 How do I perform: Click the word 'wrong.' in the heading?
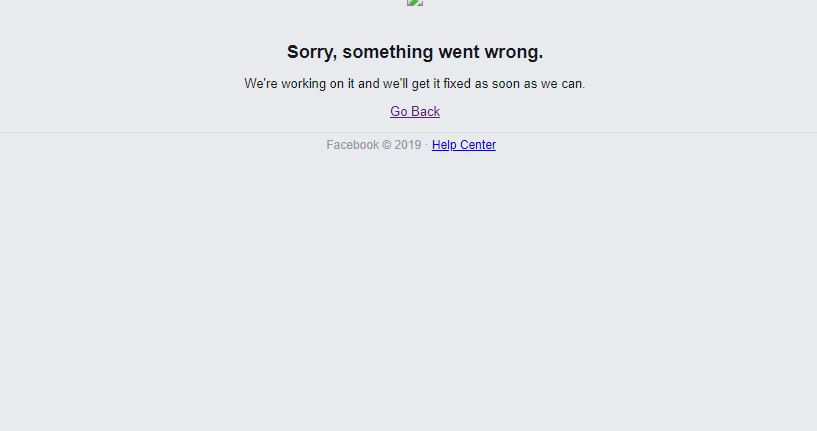click(x=514, y=52)
